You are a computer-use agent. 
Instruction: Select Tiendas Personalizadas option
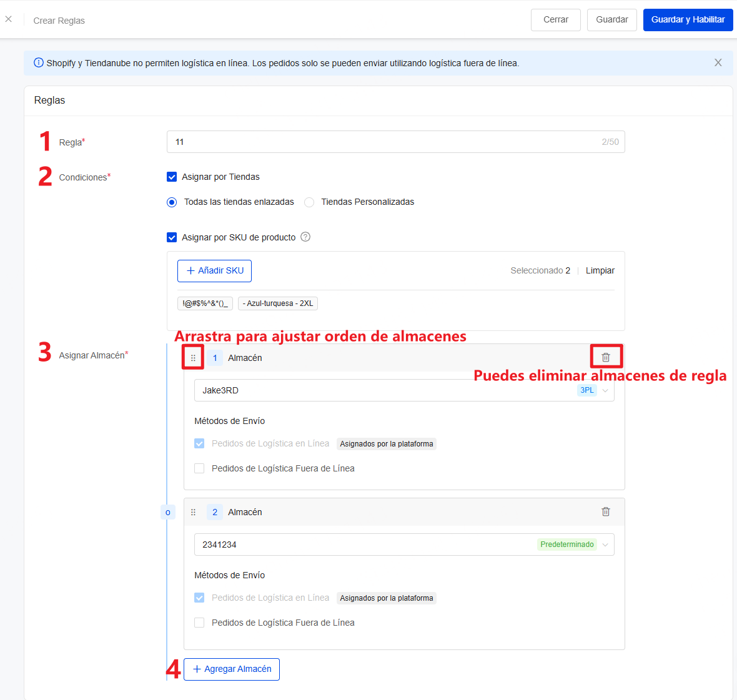pos(309,202)
